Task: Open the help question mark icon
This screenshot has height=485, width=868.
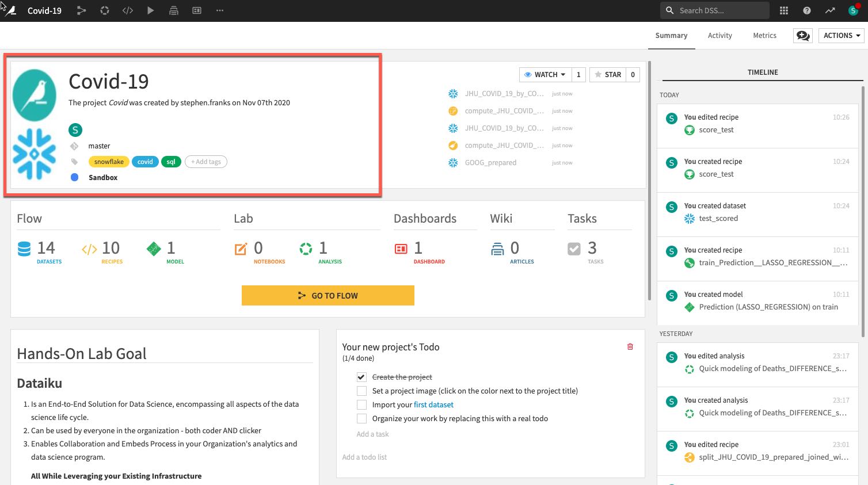Action: pos(807,10)
